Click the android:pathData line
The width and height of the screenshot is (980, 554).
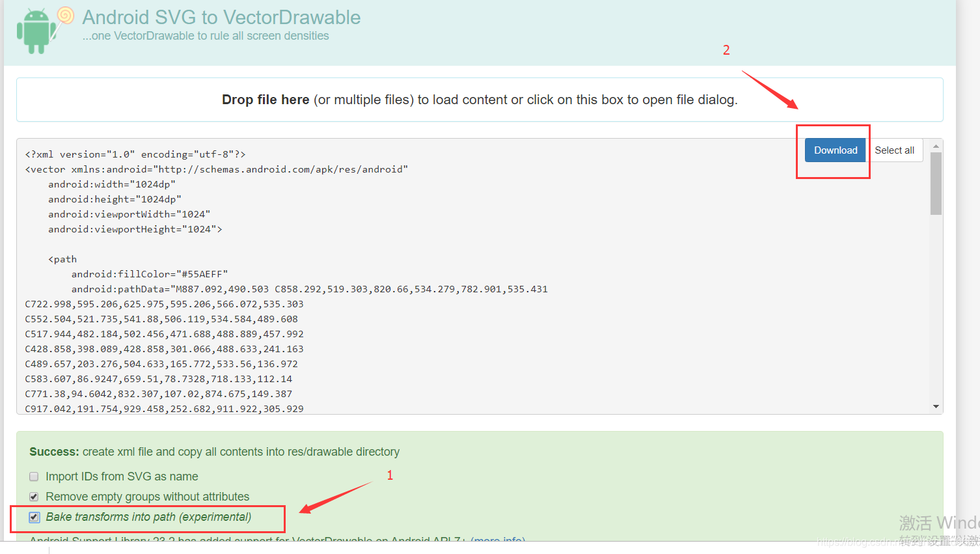click(310, 289)
